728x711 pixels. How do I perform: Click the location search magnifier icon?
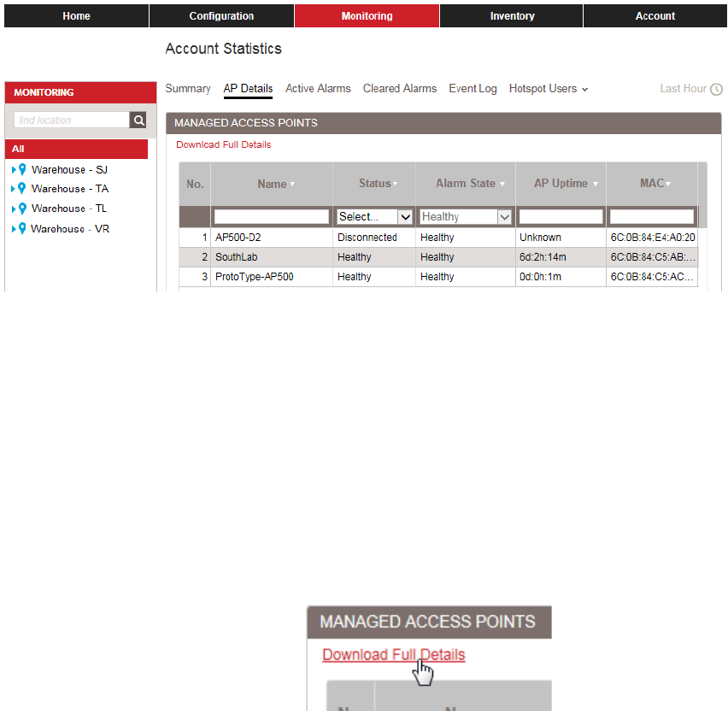(x=138, y=120)
